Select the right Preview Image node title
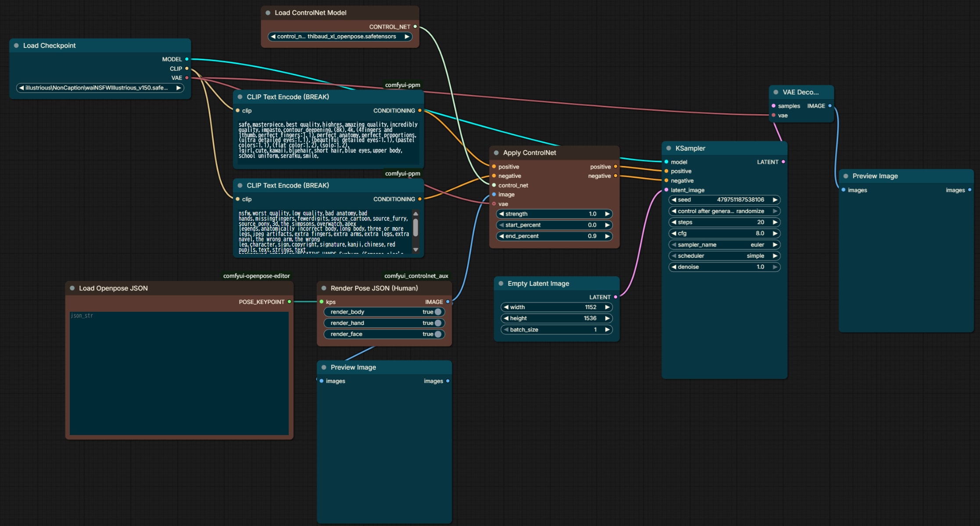This screenshot has width=980, height=526. pyautogui.click(x=875, y=176)
